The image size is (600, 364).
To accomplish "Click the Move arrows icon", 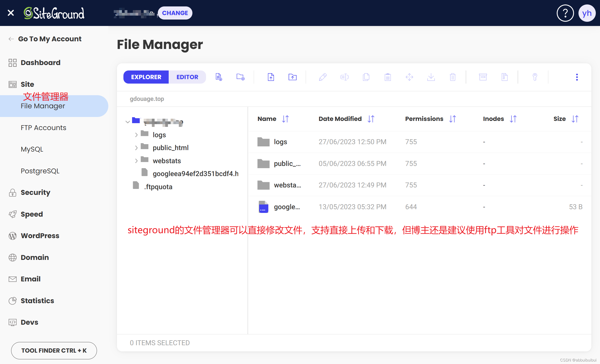I will (x=409, y=77).
